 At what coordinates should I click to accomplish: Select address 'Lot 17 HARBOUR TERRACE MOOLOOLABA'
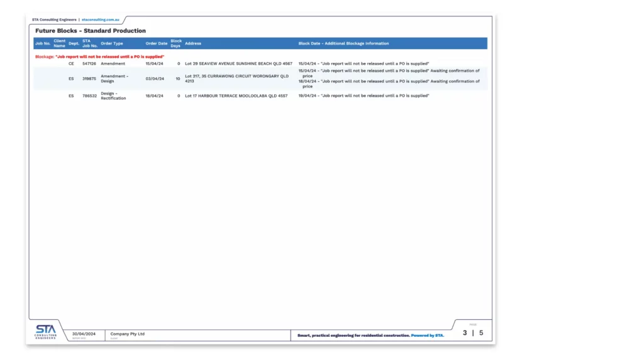tap(236, 96)
